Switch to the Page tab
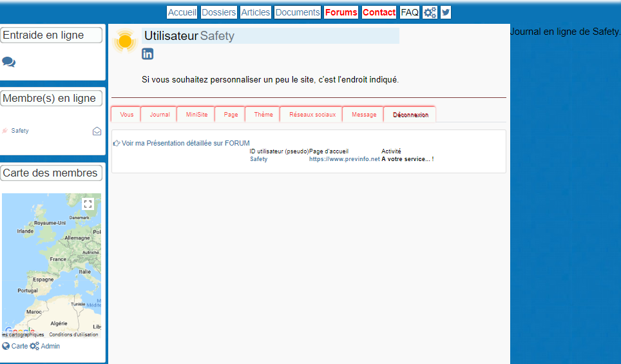Viewport: 621px width, 364px height. [x=231, y=115]
